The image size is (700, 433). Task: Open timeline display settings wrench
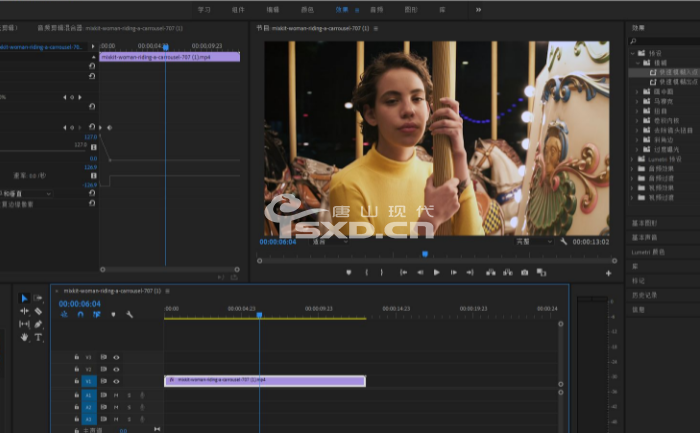coord(129,315)
